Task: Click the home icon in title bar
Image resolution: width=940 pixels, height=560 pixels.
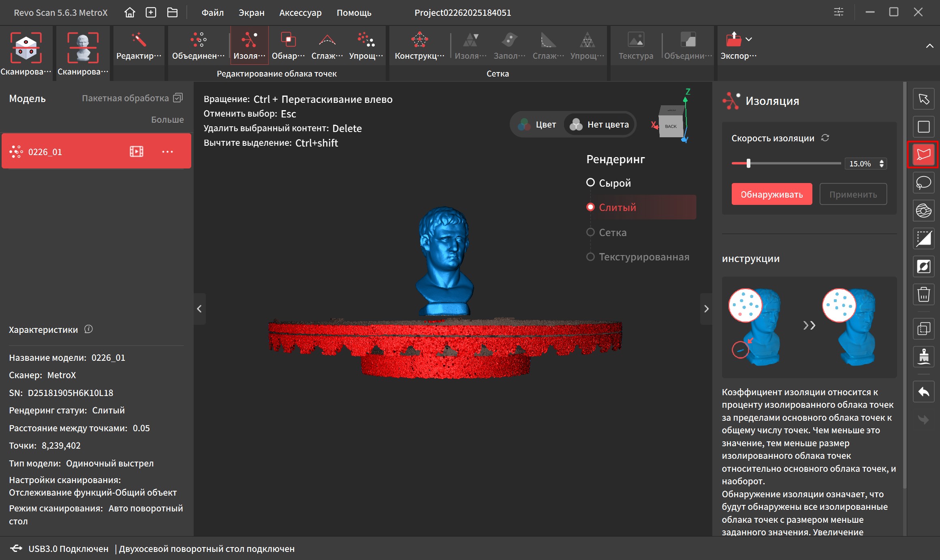Action: click(x=130, y=13)
